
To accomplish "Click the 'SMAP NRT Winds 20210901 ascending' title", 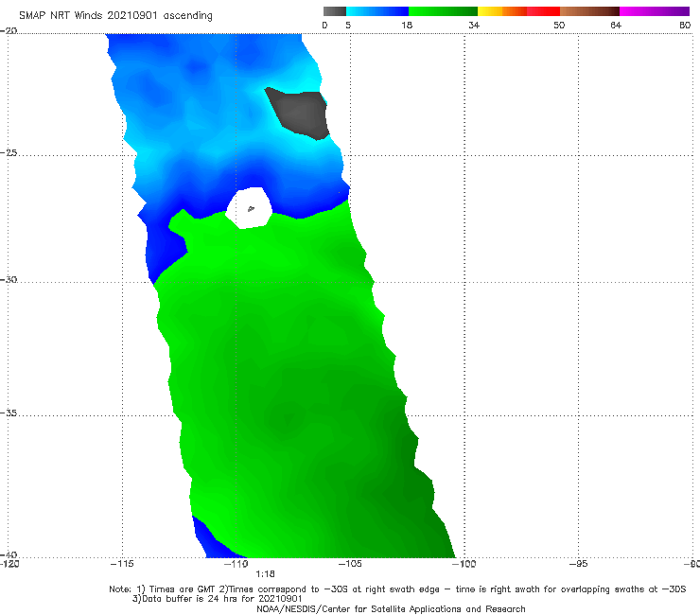I will coord(115,16).
